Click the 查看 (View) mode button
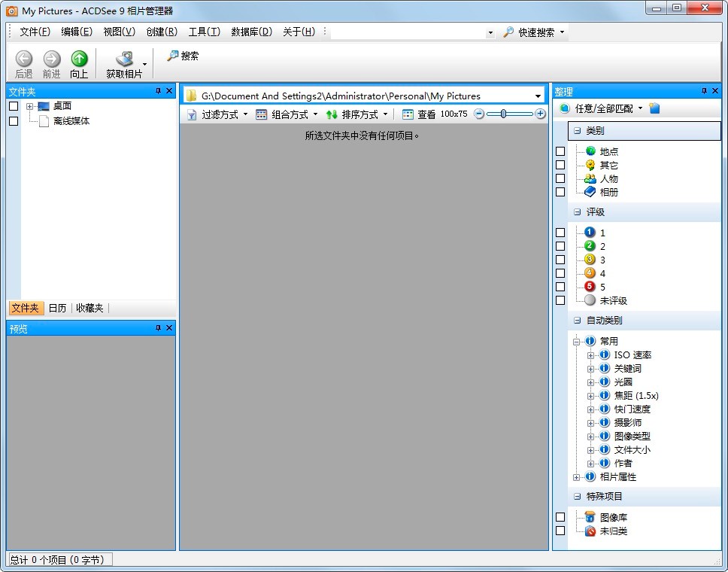 [x=419, y=114]
